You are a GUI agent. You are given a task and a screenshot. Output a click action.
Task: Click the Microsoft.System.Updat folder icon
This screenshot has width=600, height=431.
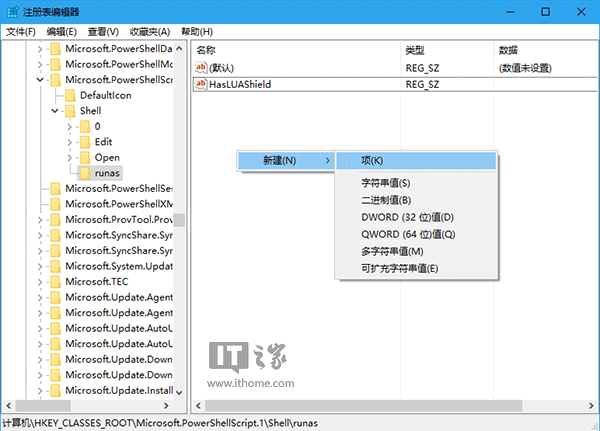(55, 266)
